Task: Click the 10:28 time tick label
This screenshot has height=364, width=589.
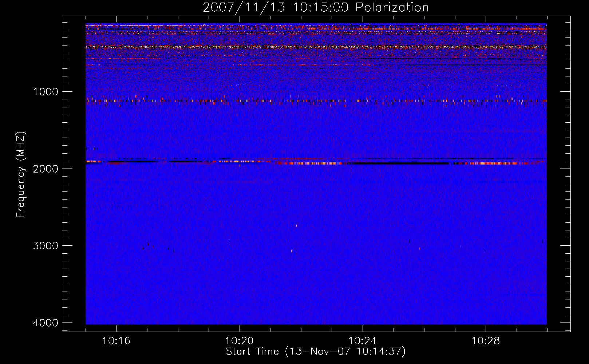Action: click(486, 341)
